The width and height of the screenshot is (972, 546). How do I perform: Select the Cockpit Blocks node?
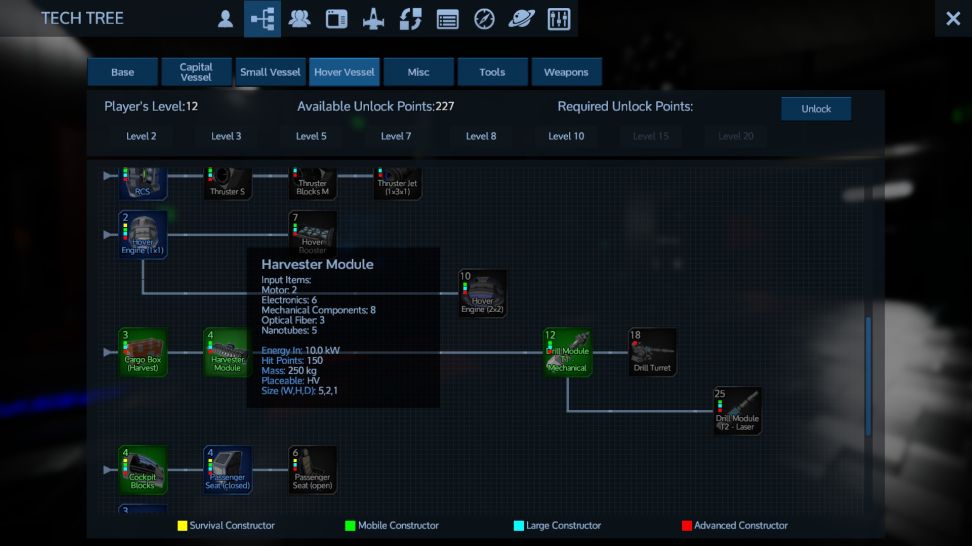coord(143,470)
